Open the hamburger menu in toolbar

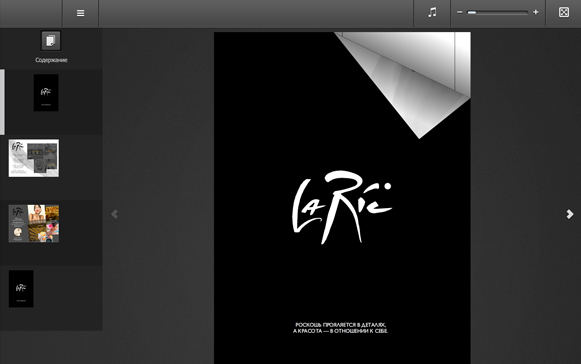click(x=80, y=13)
